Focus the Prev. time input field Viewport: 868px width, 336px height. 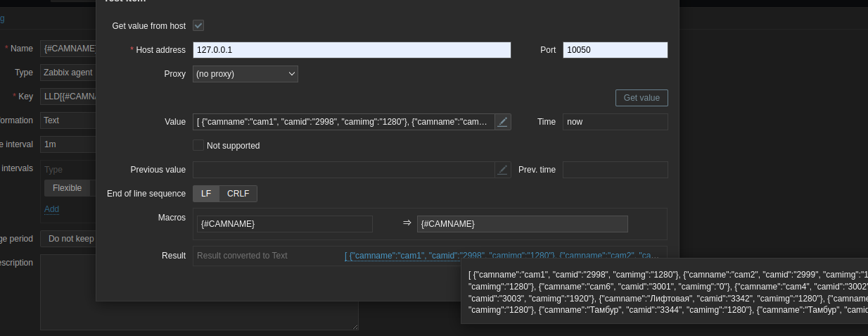tap(615, 170)
